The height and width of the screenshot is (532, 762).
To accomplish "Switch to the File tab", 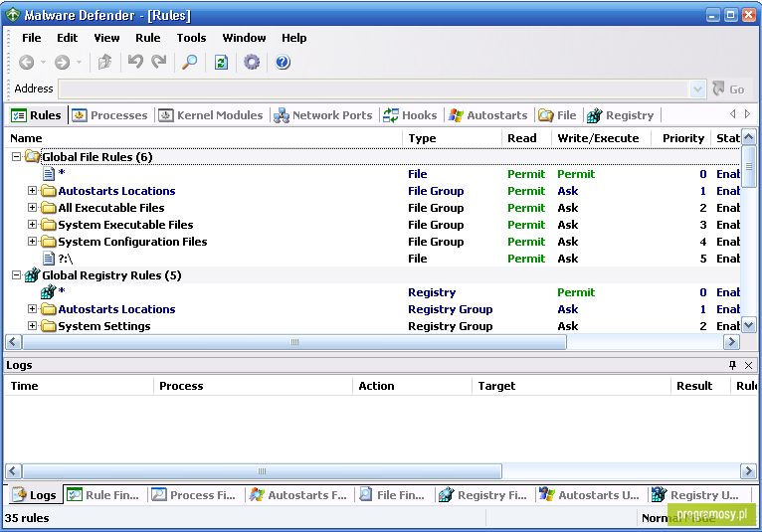I will [558, 115].
